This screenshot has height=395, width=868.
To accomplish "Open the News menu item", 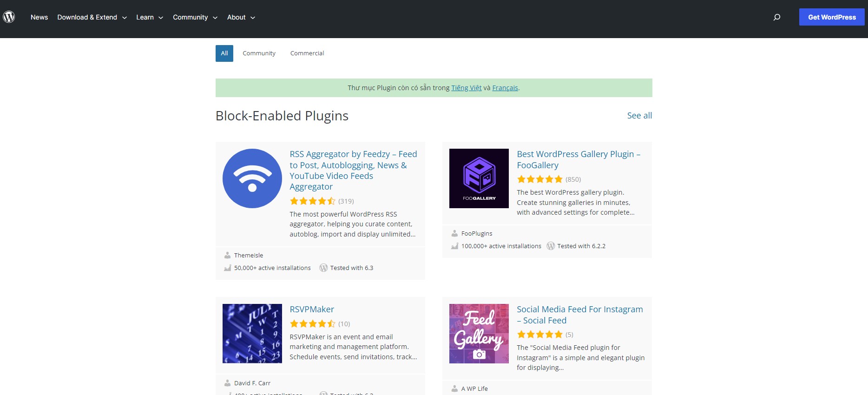I will pyautogui.click(x=39, y=17).
